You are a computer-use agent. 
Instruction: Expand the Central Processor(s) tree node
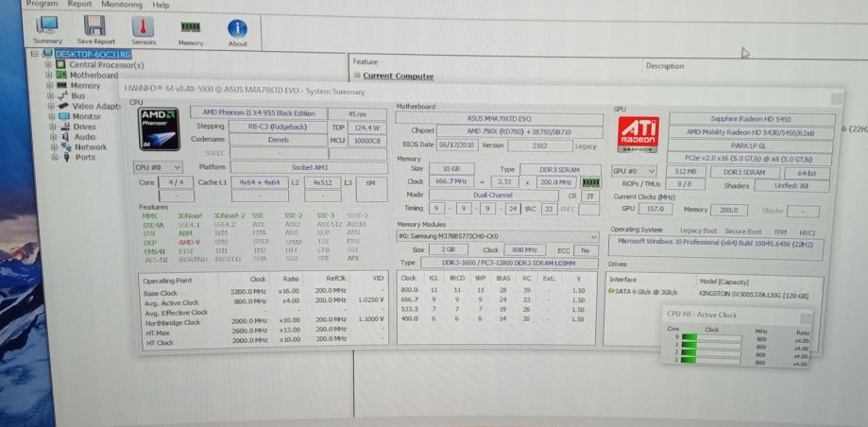click(x=48, y=65)
